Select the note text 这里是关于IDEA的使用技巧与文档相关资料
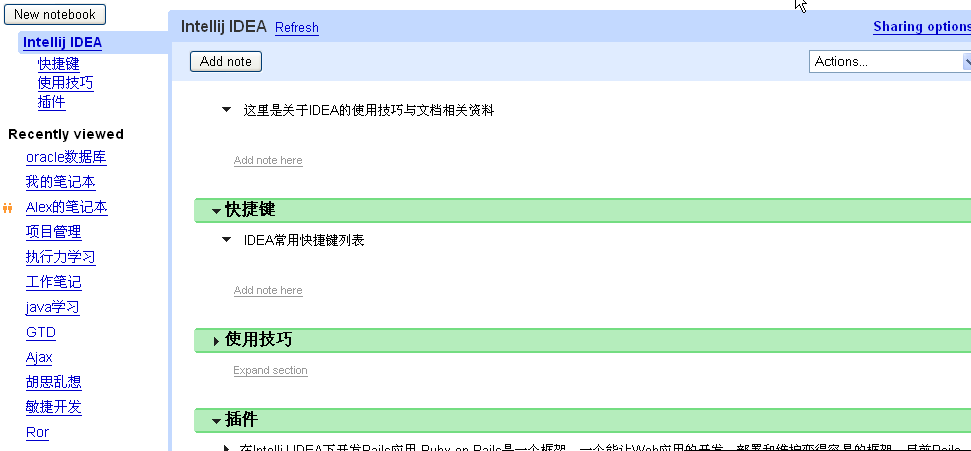Screen dimensions: 971x451 pos(368,110)
